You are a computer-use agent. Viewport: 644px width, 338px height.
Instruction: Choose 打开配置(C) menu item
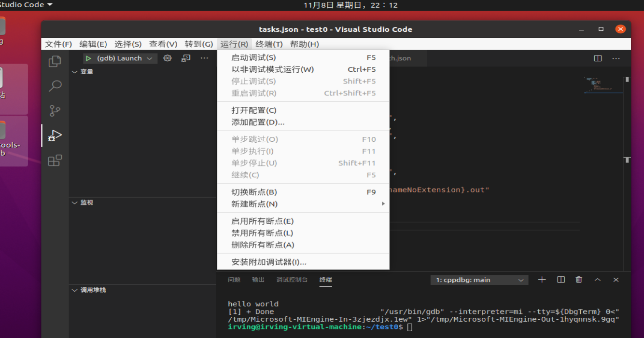pyautogui.click(x=303, y=110)
